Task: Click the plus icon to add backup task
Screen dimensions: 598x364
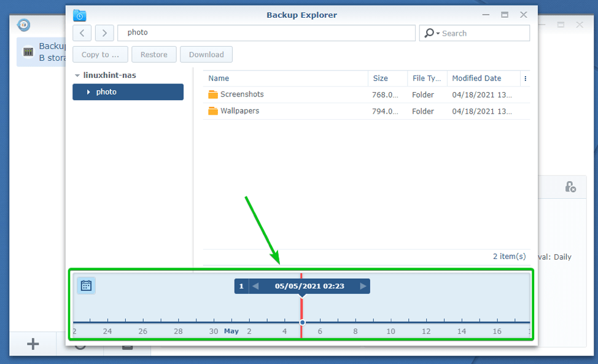Action: (x=31, y=344)
